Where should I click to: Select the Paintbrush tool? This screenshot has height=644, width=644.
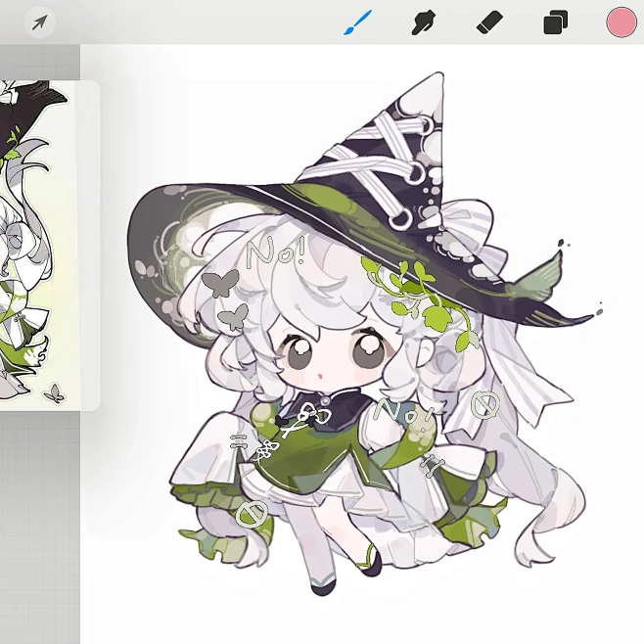[x=358, y=23]
